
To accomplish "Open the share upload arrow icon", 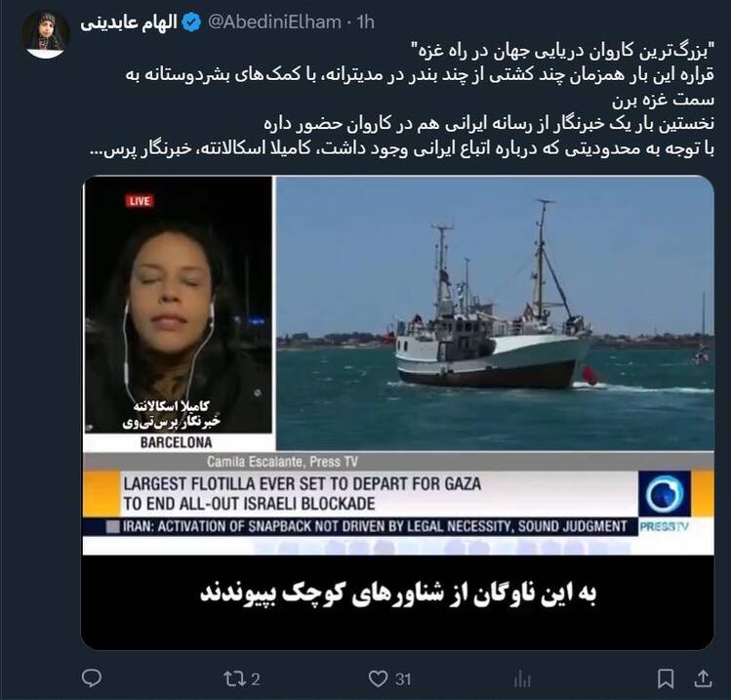I will tap(702, 679).
